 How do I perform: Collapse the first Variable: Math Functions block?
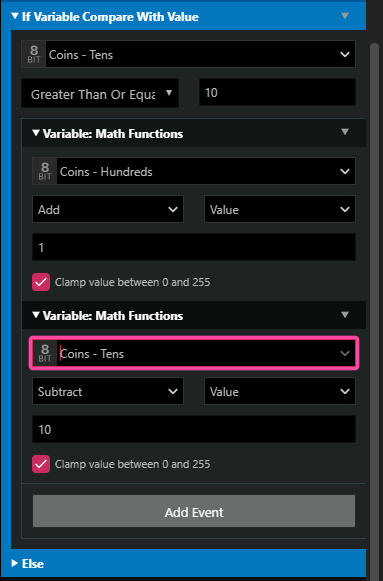click(36, 133)
